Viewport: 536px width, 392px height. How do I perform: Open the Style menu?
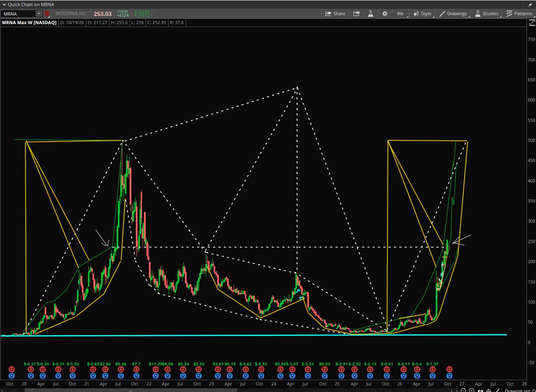tap(422, 13)
